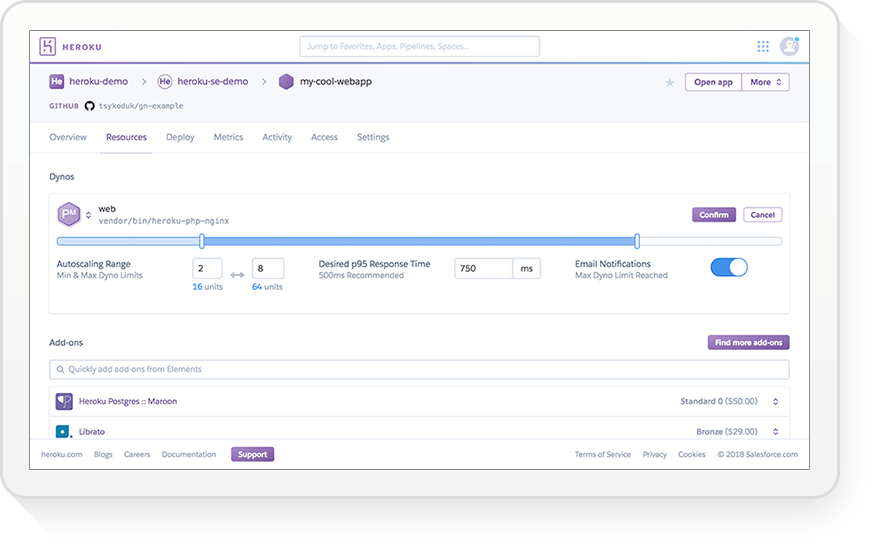Click the Cancel button

[763, 215]
